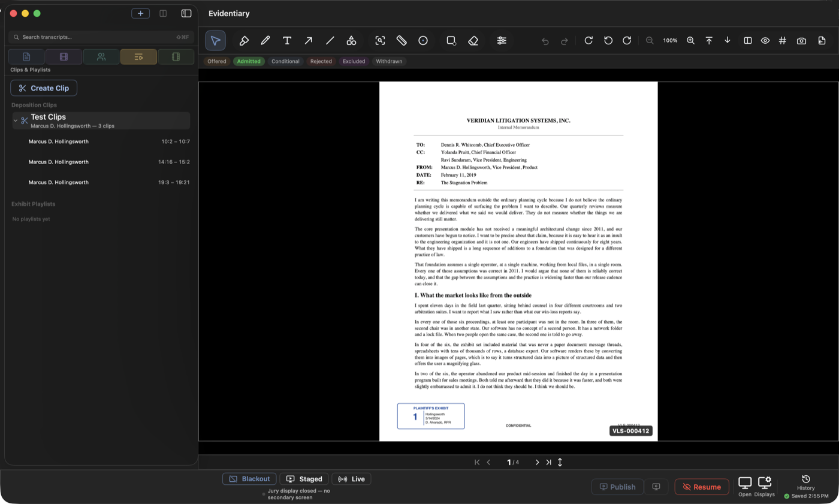The width and height of the screenshot is (839, 504).
Task: Go to the first page
Action: pyautogui.click(x=477, y=462)
